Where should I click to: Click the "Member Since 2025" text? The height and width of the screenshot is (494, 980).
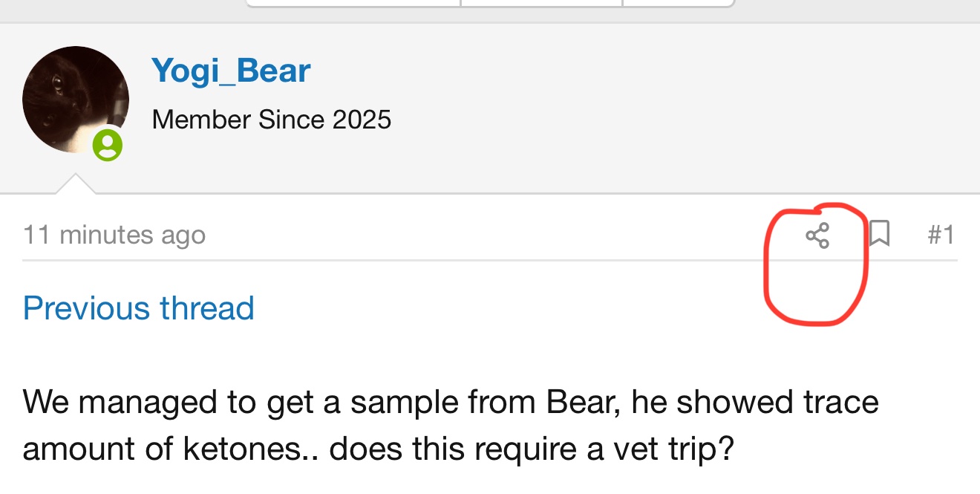271,120
